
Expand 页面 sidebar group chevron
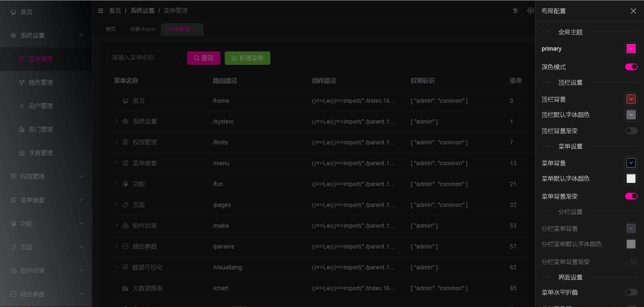(x=81, y=247)
